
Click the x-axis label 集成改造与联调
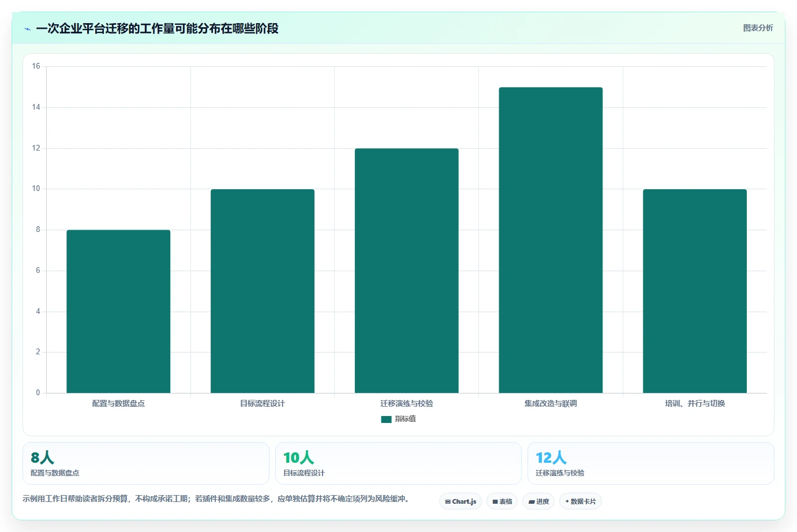pyautogui.click(x=551, y=403)
